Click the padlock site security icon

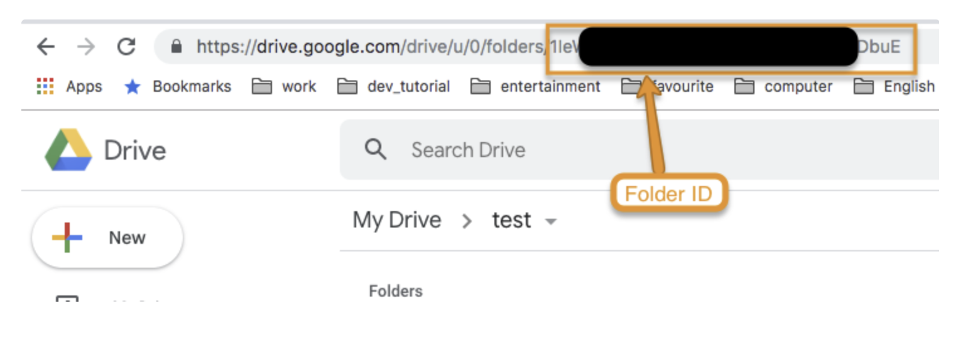coord(177,47)
